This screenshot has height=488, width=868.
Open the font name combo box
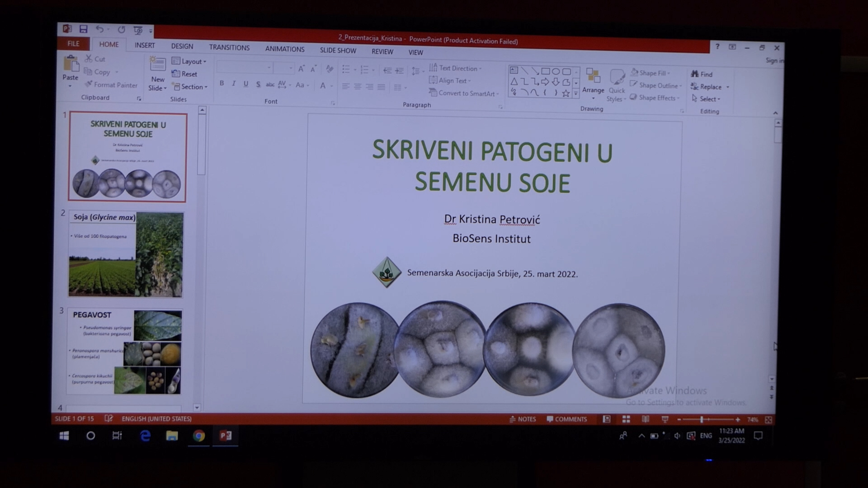coord(245,68)
